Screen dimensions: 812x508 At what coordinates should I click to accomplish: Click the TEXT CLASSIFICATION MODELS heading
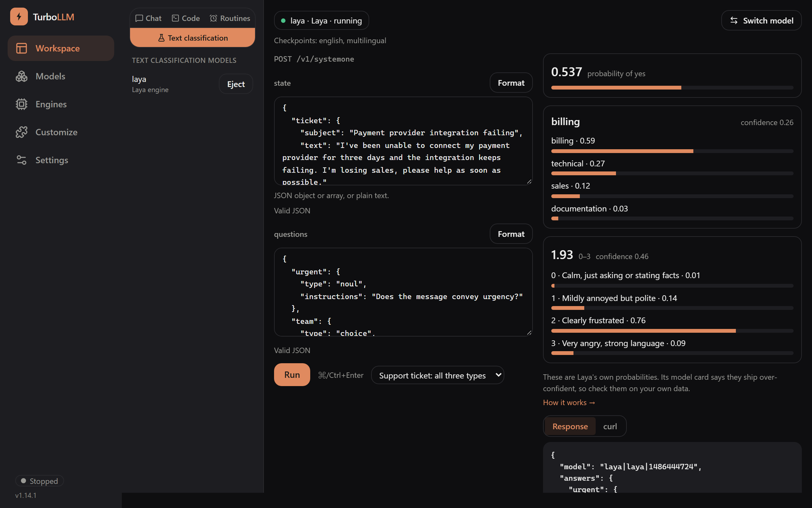click(184, 60)
